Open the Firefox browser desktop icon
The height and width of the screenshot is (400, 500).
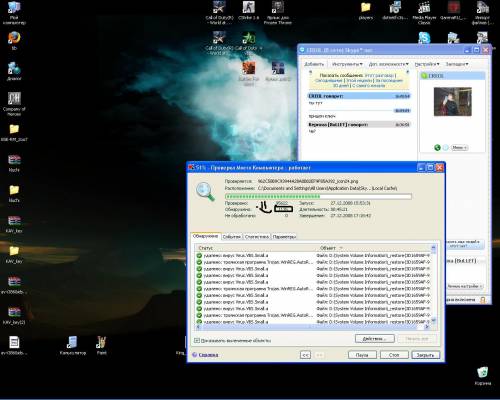pos(14,38)
